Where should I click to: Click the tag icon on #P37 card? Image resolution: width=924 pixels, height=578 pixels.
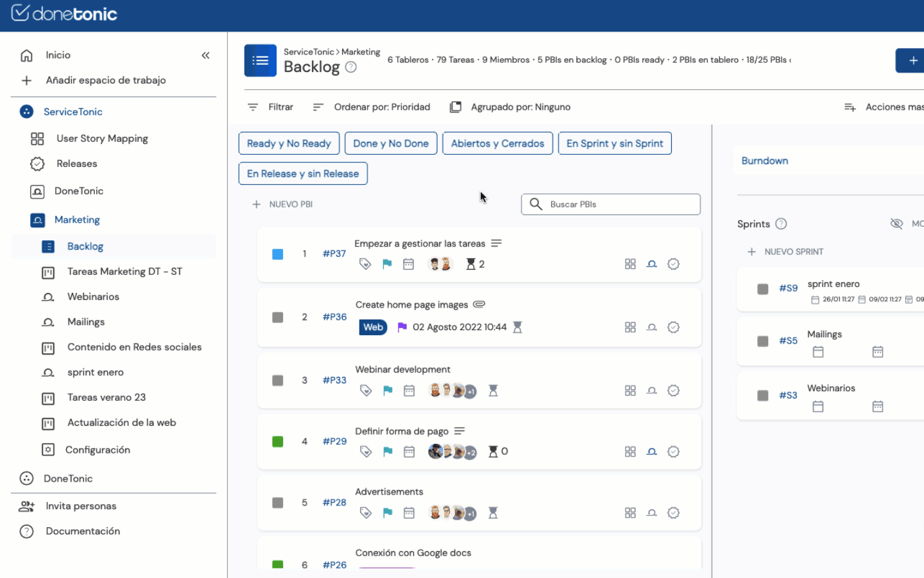(365, 264)
